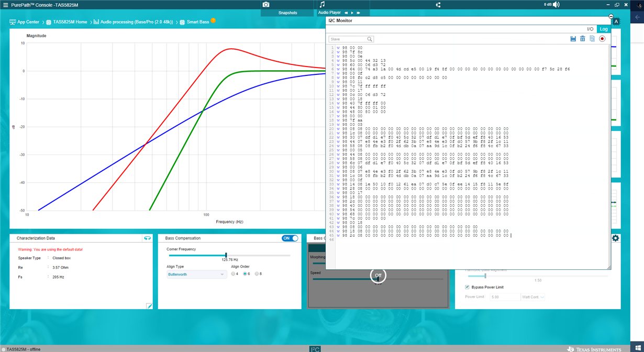Image resolution: width=644 pixels, height=352 pixels.
Task: Click the Re 3.57 Ohm value
Action: 60,268
